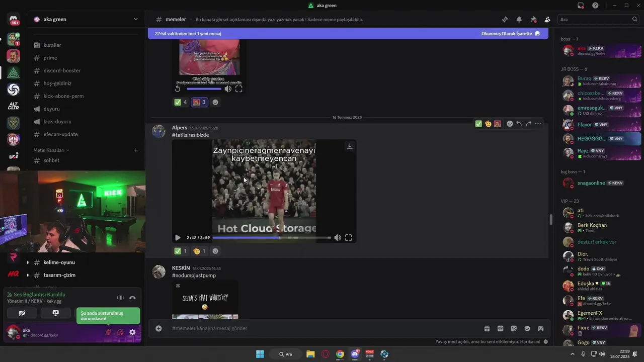644x362 pixels.
Task: Open the Threads icon in channel header
Action: pyautogui.click(x=505, y=19)
